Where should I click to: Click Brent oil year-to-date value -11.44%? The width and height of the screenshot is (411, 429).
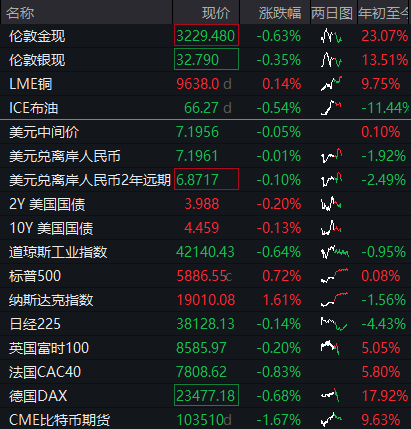[385, 108]
